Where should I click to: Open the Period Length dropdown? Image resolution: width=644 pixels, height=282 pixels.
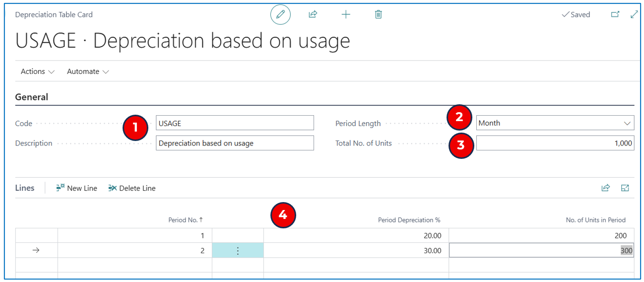pyautogui.click(x=555, y=123)
